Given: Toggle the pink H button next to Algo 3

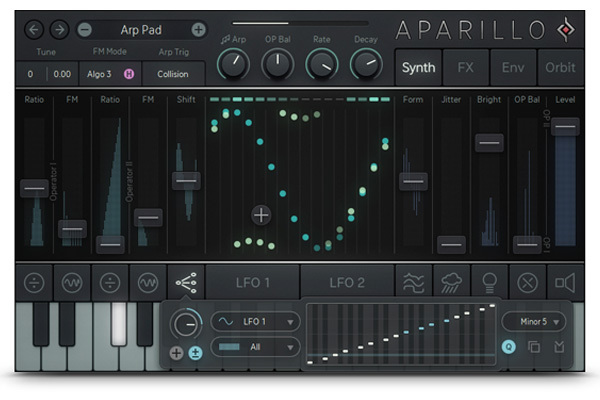Looking at the screenshot, I should [129, 74].
